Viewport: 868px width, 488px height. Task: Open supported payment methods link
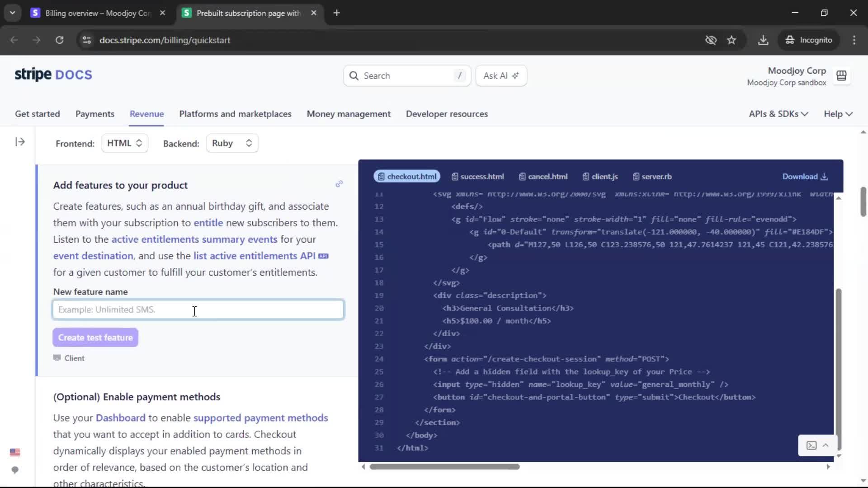[x=260, y=418]
